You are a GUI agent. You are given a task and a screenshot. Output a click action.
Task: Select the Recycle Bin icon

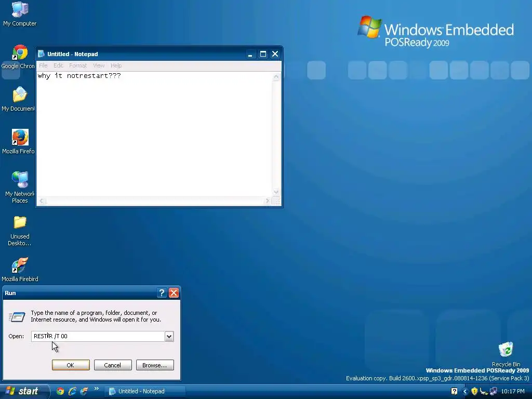[506, 354]
